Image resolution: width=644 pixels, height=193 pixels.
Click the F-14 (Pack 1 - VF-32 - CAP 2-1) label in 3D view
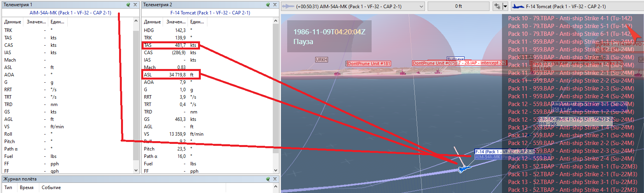click(505, 152)
